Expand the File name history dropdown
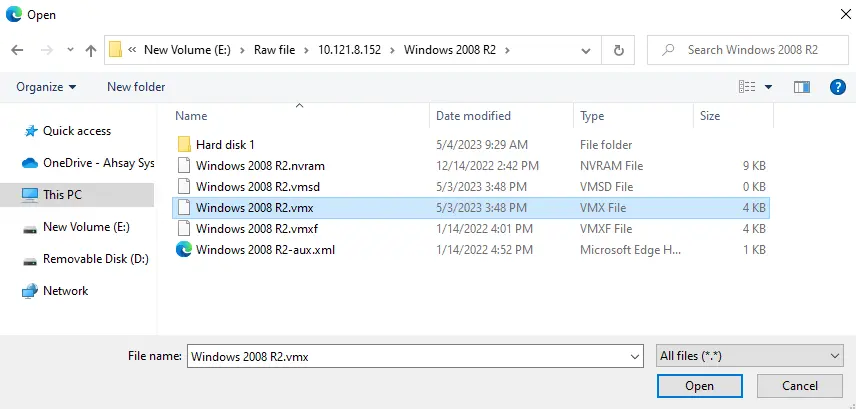The image size is (856, 409). (x=633, y=356)
